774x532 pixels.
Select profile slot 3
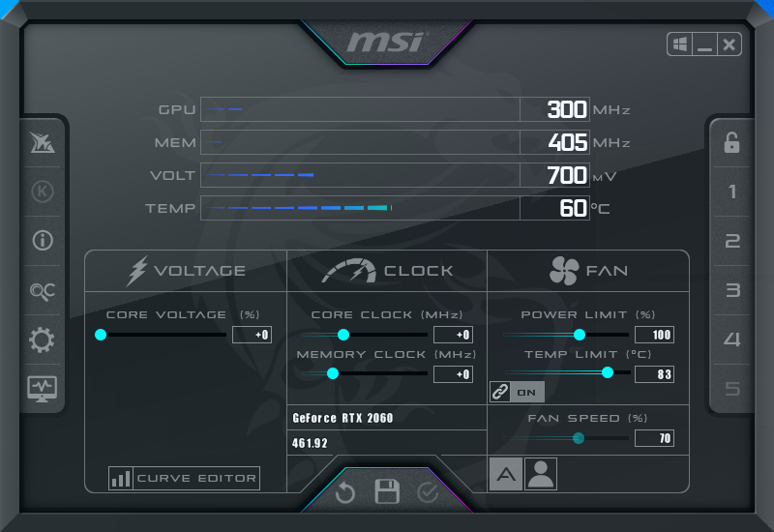click(732, 289)
